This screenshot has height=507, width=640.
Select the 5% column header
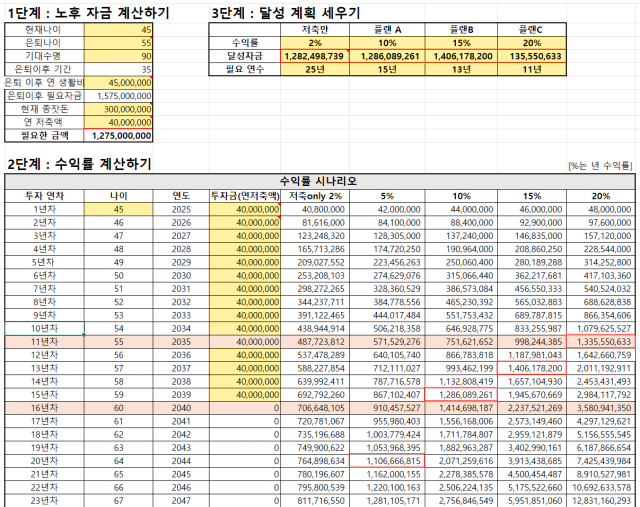coord(387,196)
